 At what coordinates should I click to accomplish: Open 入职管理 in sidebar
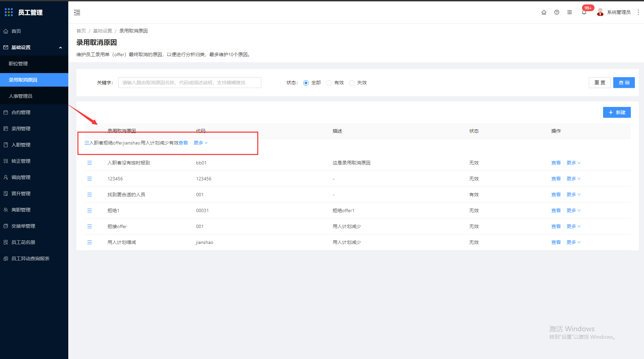coord(34,145)
